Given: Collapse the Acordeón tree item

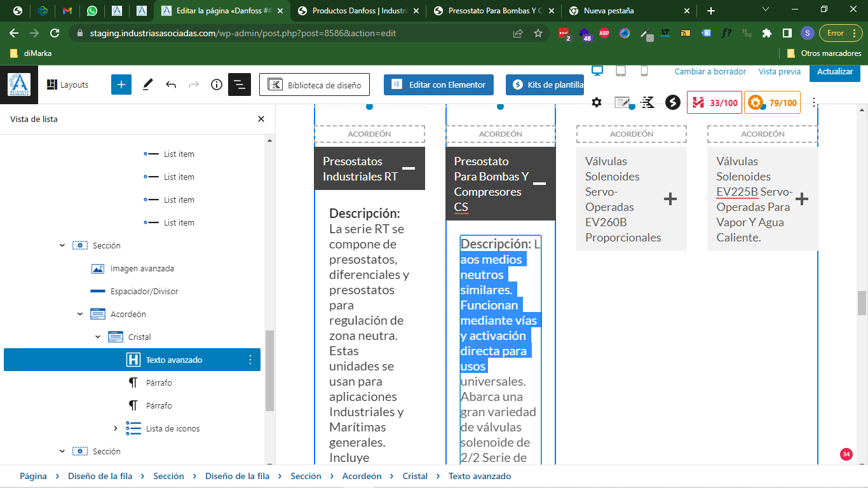Looking at the screenshot, I should click(80, 314).
